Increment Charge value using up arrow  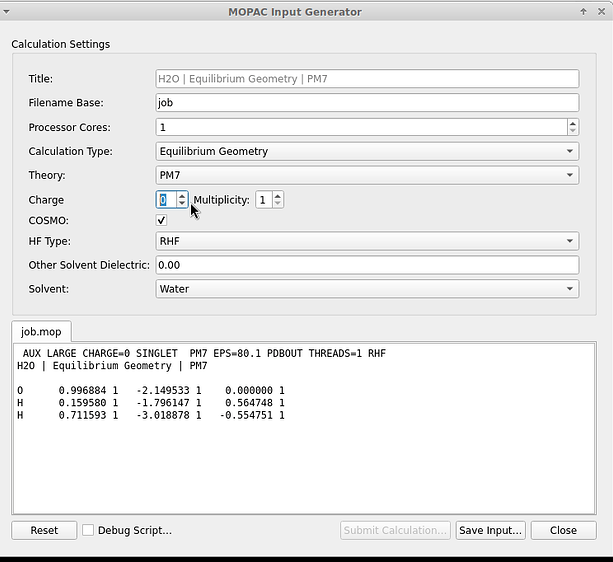pos(182,196)
